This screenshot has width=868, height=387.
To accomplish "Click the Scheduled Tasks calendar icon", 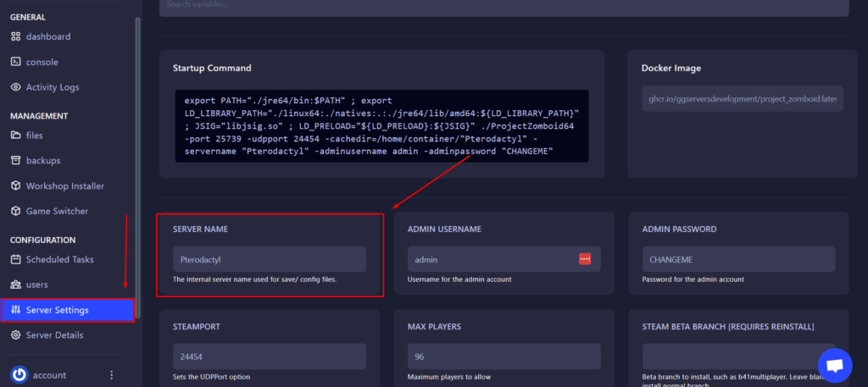I will coord(16,259).
